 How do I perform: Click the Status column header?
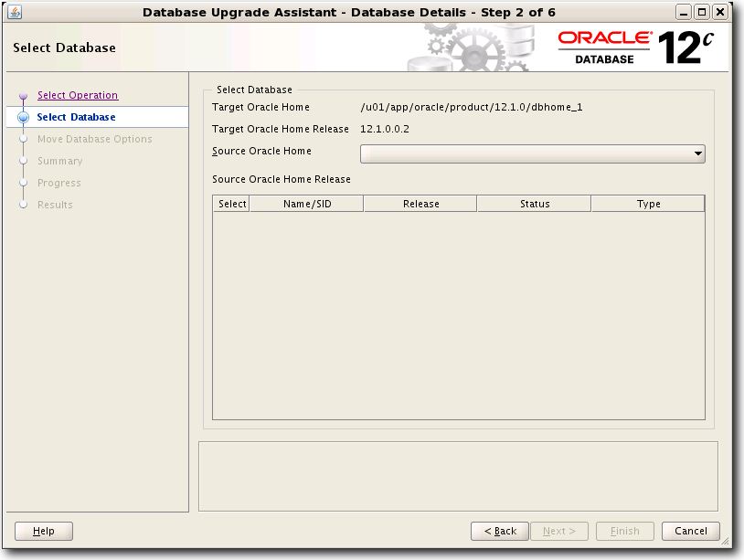pos(535,204)
